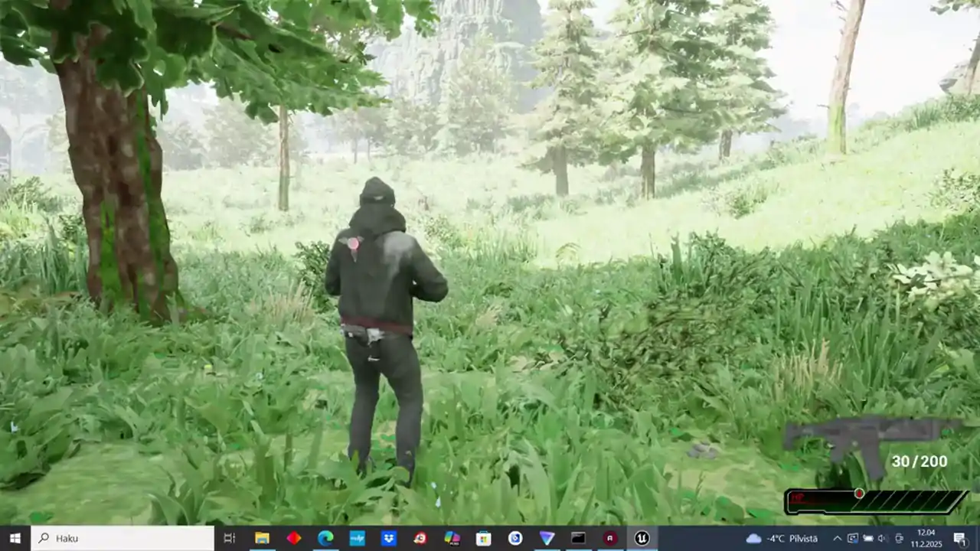Open the notification center icon
Screen dimensions: 980x551
point(959,538)
